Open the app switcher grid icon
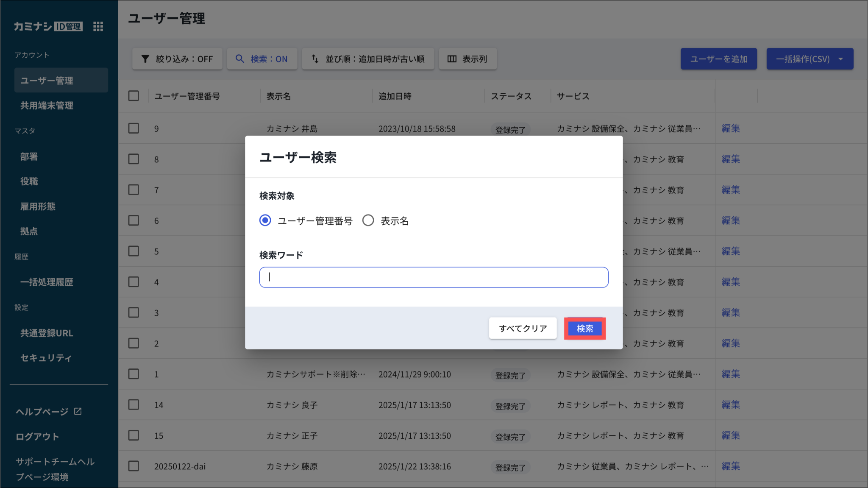 98,26
